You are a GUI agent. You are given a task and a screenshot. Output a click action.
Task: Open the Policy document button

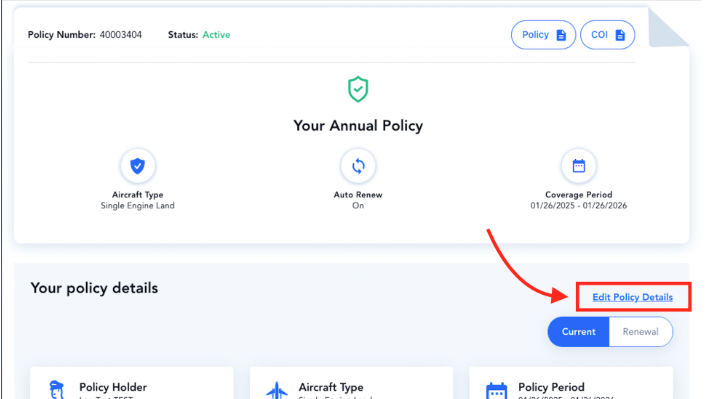(543, 35)
